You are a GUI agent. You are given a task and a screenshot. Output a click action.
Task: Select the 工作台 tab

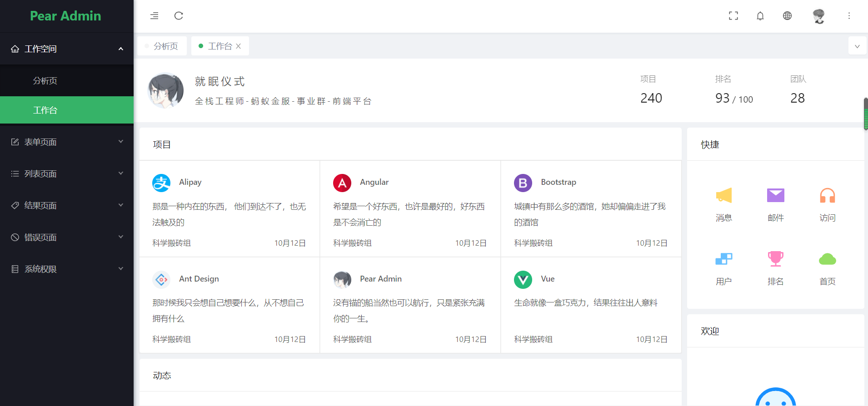coord(220,46)
